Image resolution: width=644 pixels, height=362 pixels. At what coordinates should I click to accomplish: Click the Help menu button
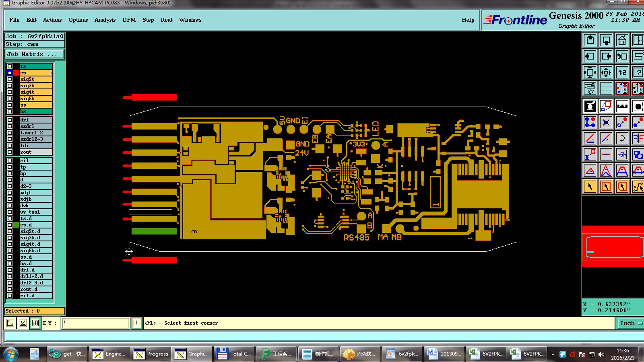click(468, 20)
